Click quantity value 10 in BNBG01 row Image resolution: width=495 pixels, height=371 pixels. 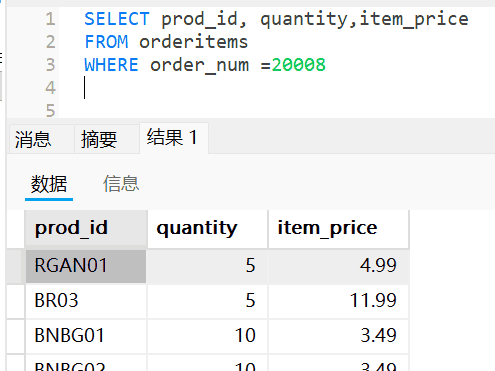207,336
